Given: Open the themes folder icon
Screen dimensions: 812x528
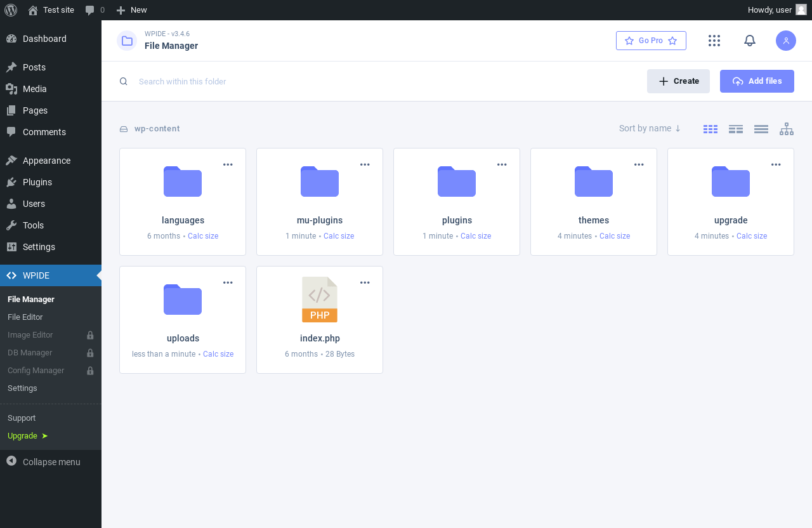Looking at the screenshot, I should click(594, 181).
